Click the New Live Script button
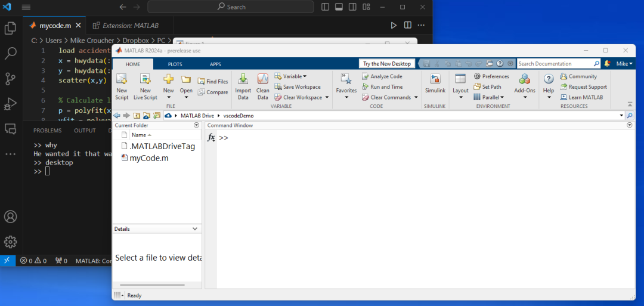 click(145, 86)
